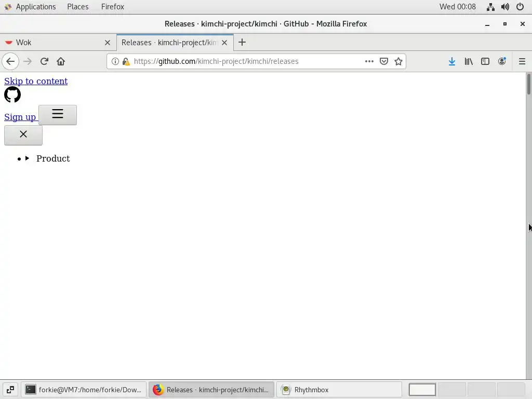Click the vertical scrollbar thumb
532x399 pixels.
(x=528, y=84)
